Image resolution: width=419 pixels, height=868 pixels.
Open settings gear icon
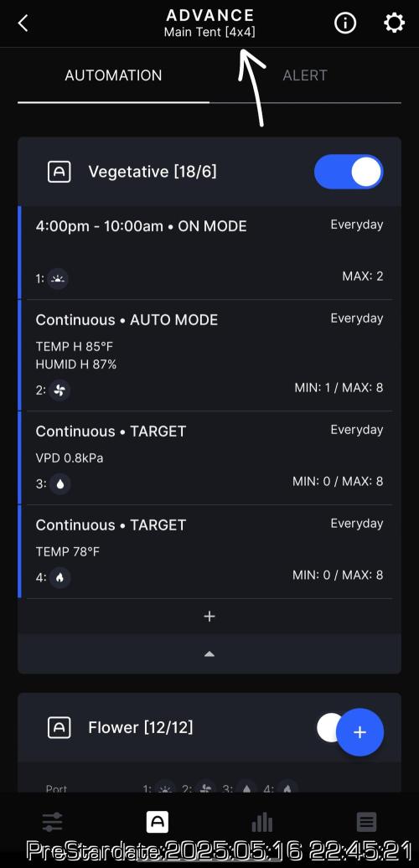click(x=394, y=23)
